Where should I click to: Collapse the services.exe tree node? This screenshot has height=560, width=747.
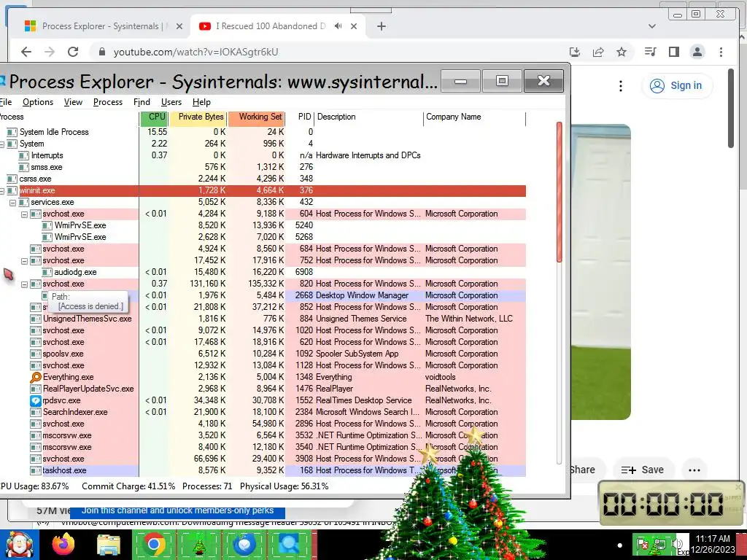click(x=13, y=203)
